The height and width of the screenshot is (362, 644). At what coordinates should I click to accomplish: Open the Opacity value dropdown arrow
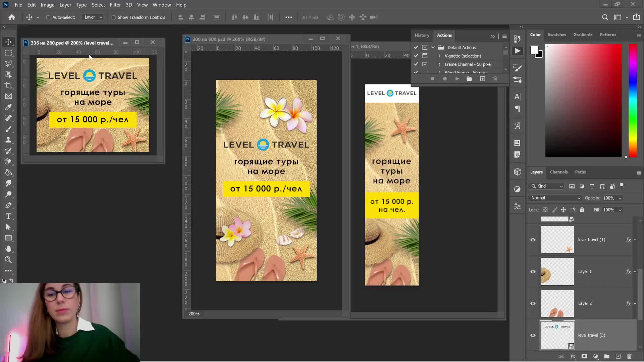click(620, 198)
